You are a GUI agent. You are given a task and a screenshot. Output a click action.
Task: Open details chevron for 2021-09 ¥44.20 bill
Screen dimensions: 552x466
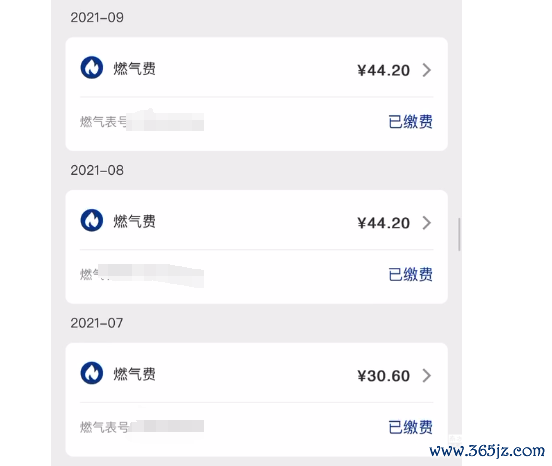pyautogui.click(x=427, y=70)
